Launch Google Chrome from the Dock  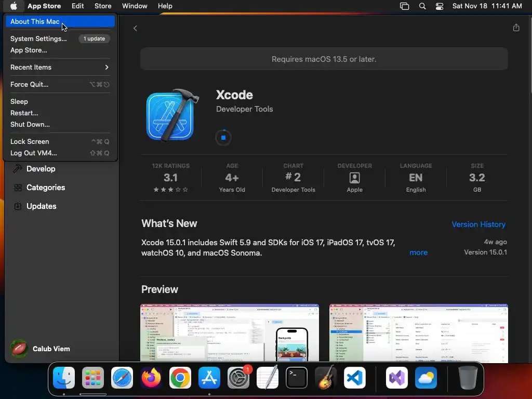(x=180, y=378)
